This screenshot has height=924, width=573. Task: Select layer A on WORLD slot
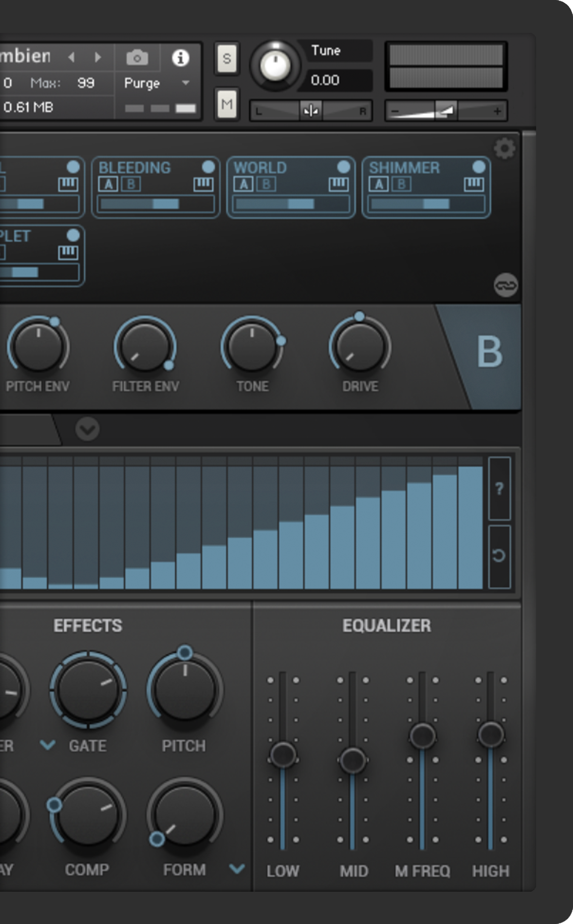243,184
